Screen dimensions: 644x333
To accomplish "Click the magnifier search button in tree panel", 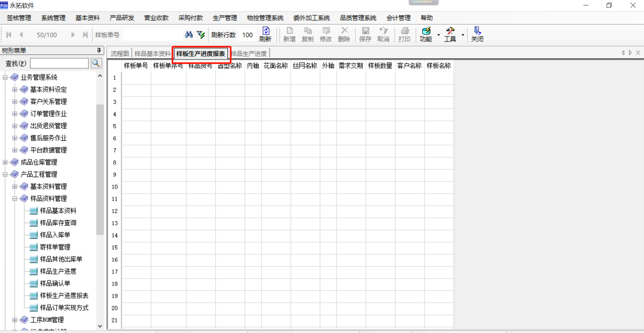I will 96,63.
